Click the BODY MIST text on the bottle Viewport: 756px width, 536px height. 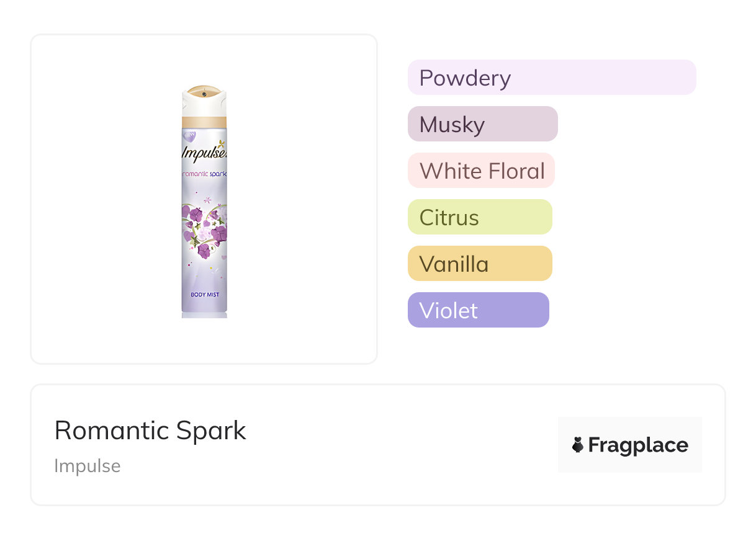[x=204, y=295]
